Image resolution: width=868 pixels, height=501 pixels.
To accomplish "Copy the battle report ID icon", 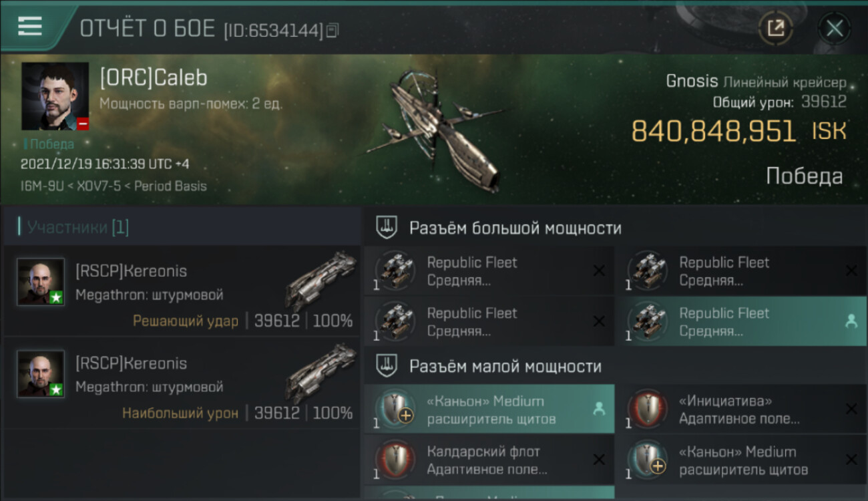I will coord(333,30).
